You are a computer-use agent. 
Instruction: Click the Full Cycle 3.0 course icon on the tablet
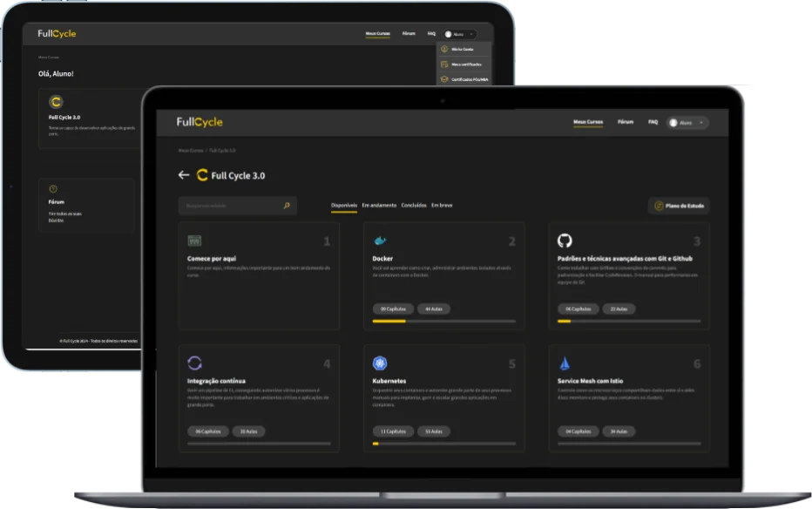[56, 101]
